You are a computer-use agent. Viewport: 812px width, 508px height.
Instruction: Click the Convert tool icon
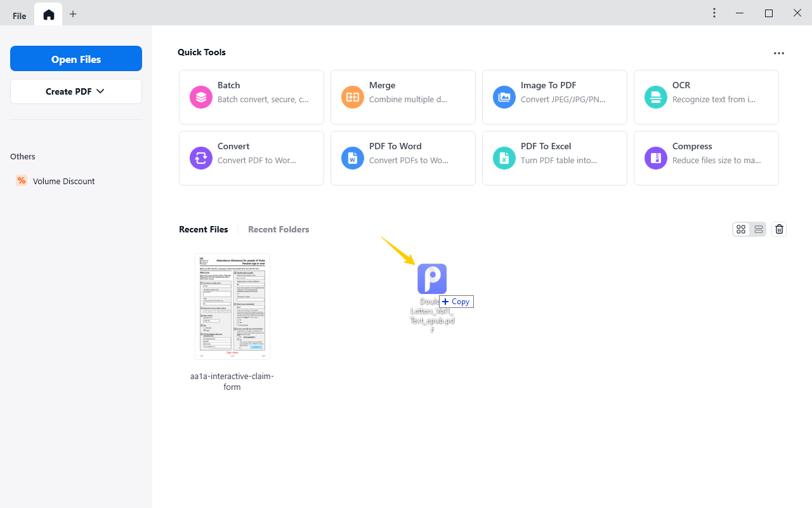(201, 158)
